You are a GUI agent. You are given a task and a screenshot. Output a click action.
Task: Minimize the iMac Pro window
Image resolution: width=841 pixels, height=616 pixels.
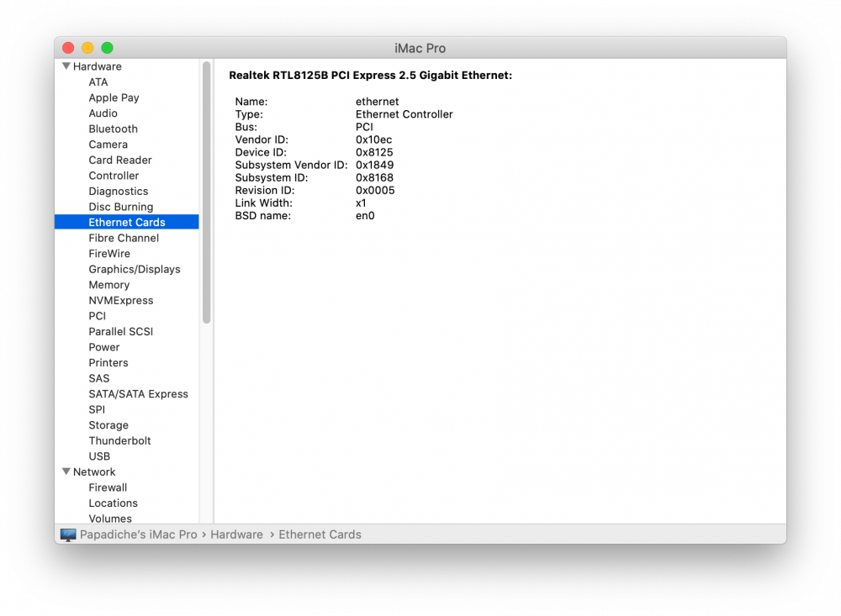click(x=87, y=48)
